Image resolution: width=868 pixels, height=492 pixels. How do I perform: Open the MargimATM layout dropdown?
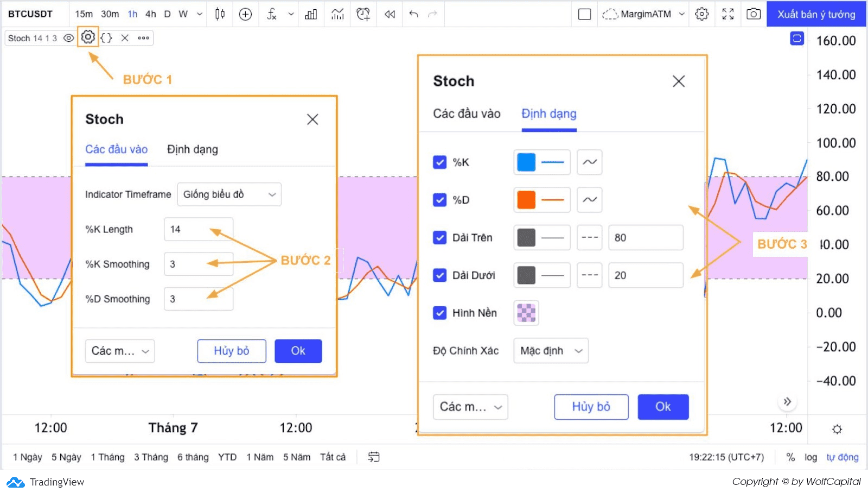[643, 14]
